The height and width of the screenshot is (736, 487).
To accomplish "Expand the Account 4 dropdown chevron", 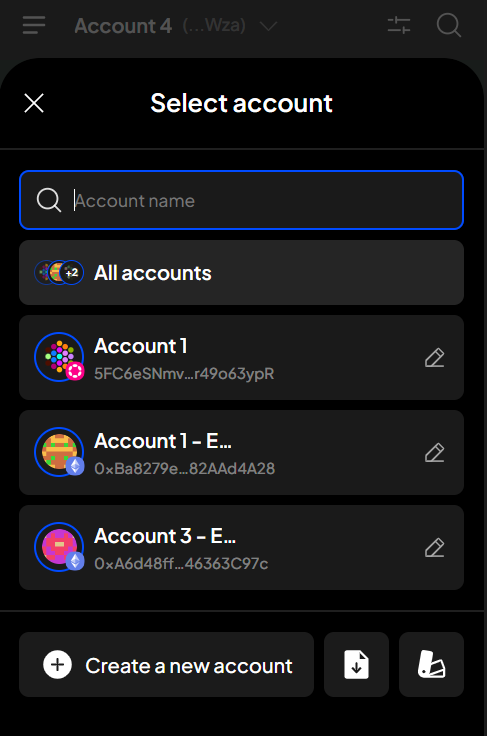I will click(x=268, y=26).
